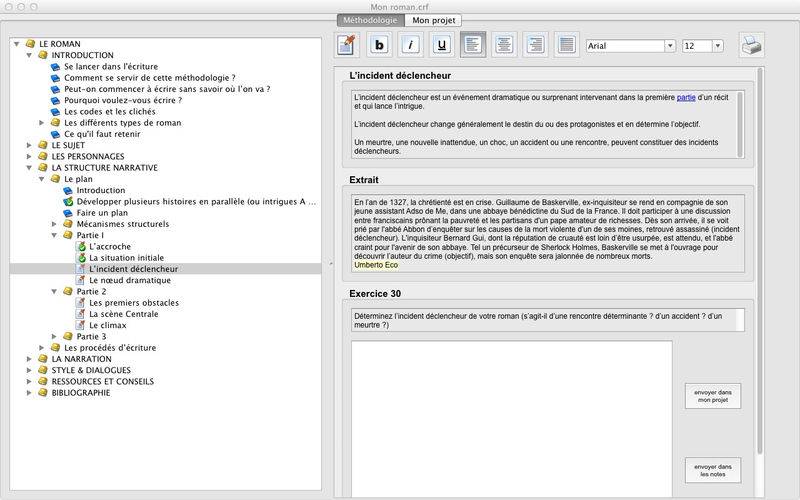Open Se lancer dans l'écriture page
Image resolution: width=800 pixels, height=500 pixels.
111,66
